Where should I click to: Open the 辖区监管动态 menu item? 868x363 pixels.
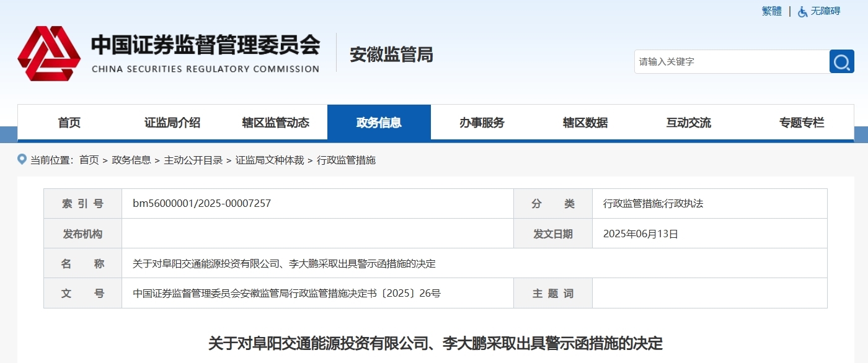pyautogui.click(x=275, y=123)
